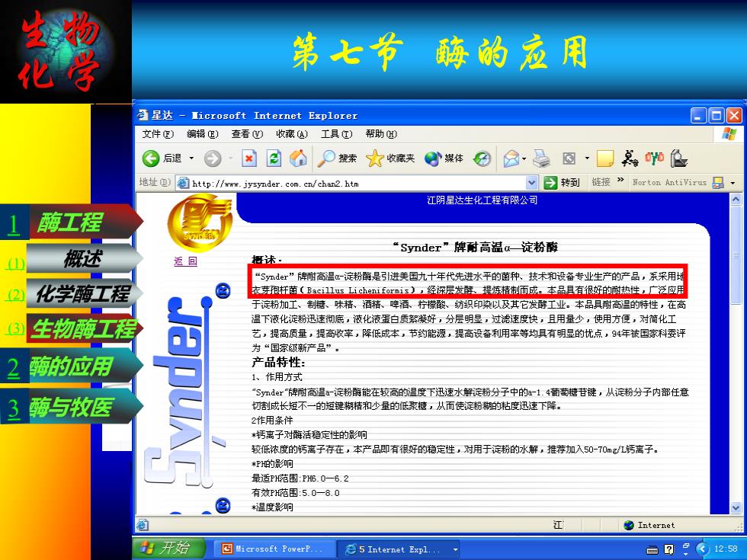Image resolution: width=747 pixels, height=560 pixels.
Task: Open the Norton AntiVirus dropdown arrow
Action: [733, 183]
